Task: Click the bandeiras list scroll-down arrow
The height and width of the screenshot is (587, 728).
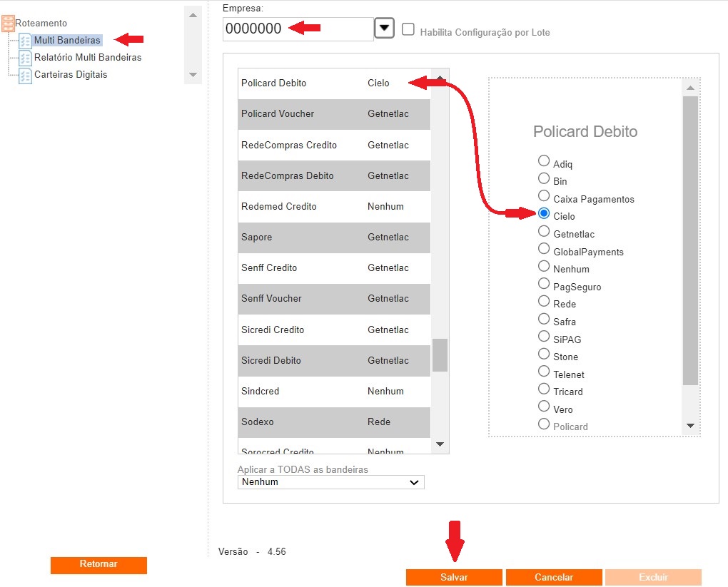Action: pos(440,444)
